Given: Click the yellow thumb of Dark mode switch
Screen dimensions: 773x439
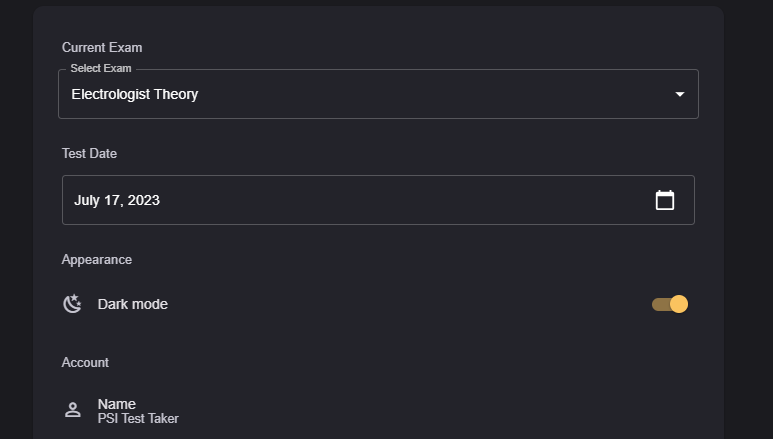Looking at the screenshot, I should pyautogui.click(x=679, y=304).
